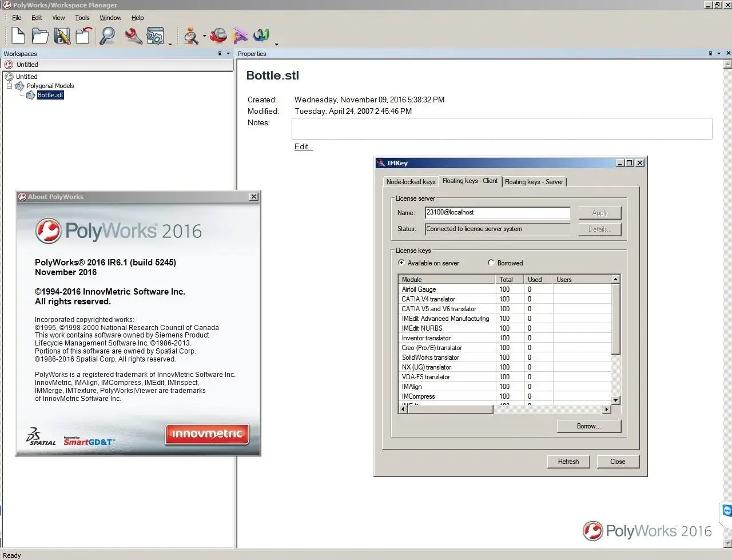Viewport: 732px width, 560px height.
Task: Expand first toolbar overflow options arrow
Action: point(170,43)
